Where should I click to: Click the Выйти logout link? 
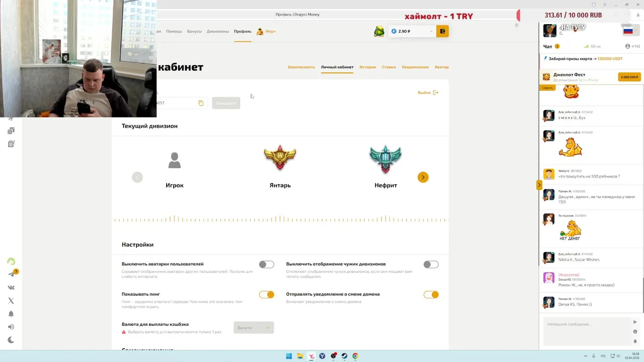pos(428,93)
